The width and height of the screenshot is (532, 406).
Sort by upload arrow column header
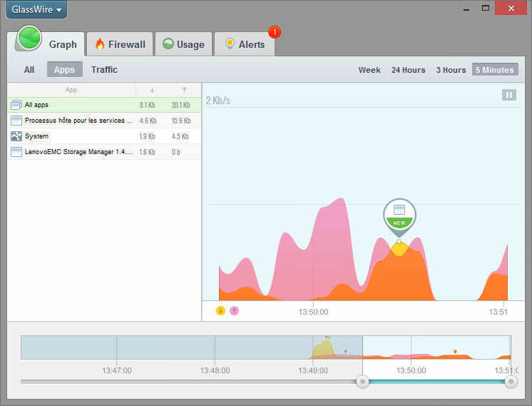(184, 90)
